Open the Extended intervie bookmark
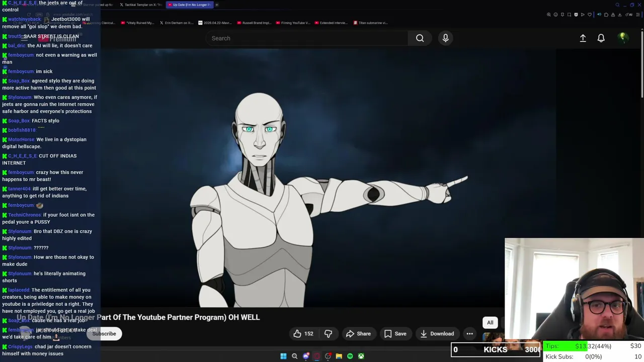Screen dimensions: 644x362 pyautogui.click(x=332, y=23)
